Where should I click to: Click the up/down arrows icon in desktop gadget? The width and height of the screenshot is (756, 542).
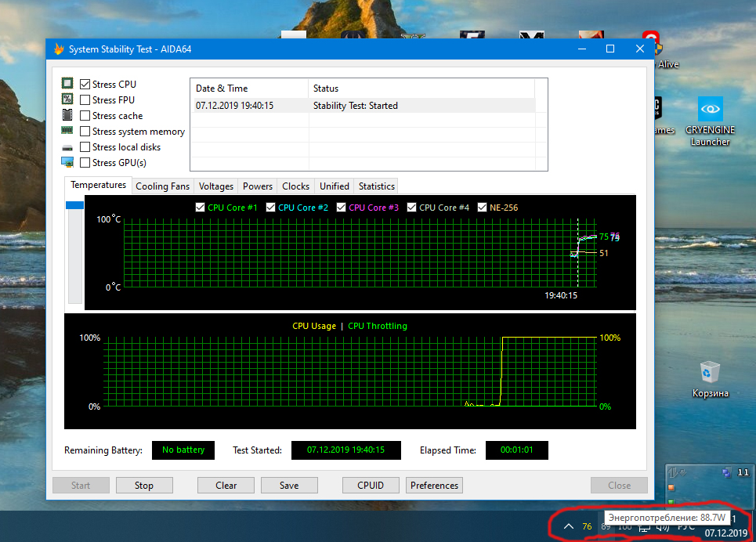point(677,472)
